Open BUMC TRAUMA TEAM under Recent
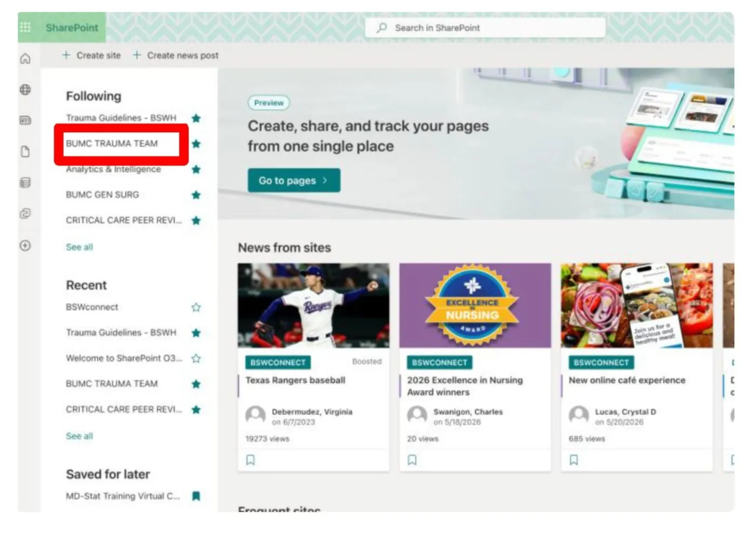The width and height of the screenshot is (756, 534). coord(112,383)
